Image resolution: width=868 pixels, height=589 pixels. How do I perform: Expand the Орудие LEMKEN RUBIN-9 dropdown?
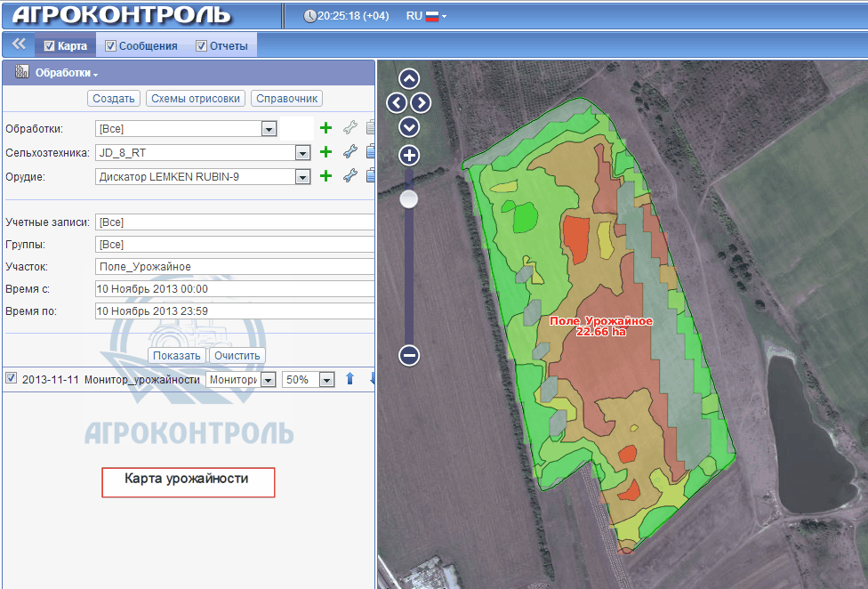[x=302, y=177]
